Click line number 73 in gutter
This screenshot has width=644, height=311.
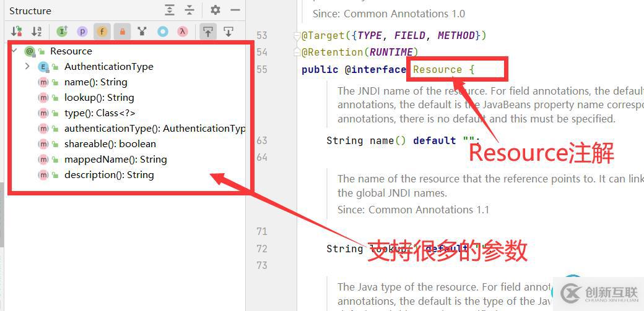[x=261, y=265]
